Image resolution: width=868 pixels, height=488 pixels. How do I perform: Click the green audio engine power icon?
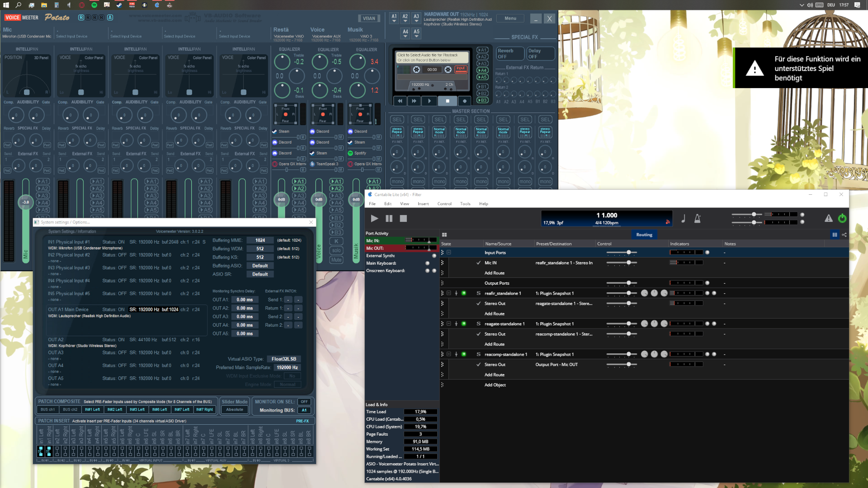click(842, 219)
